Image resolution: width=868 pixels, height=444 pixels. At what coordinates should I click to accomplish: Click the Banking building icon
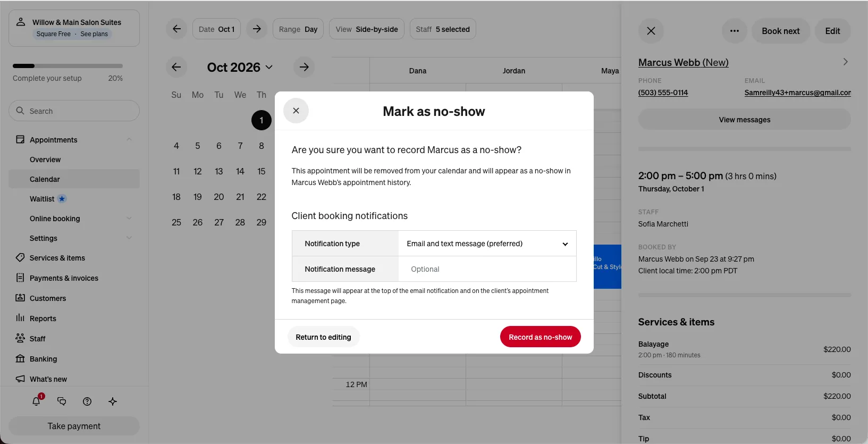point(20,358)
